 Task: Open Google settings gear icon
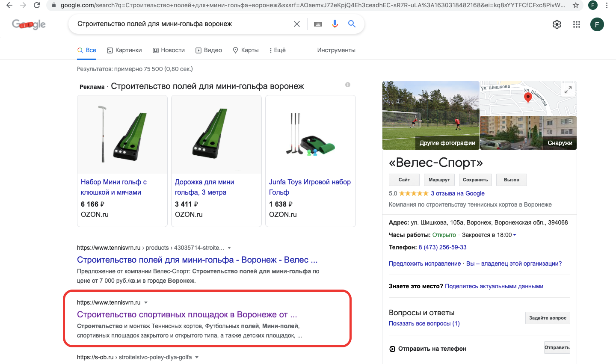(x=557, y=24)
